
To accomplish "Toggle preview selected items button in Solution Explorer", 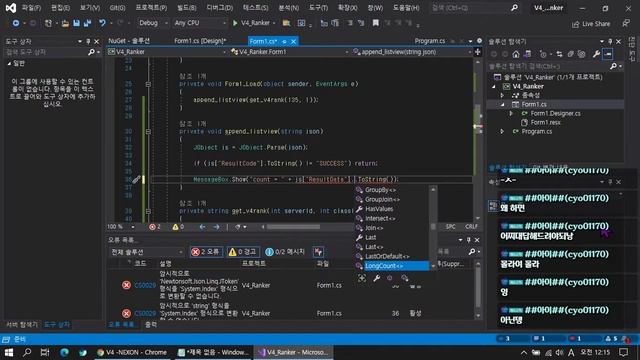I will tap(608, 54).
